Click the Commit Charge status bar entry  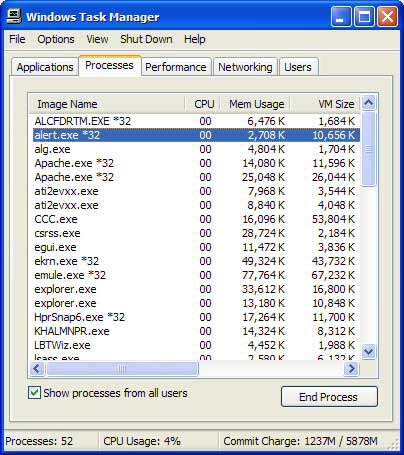300,441
